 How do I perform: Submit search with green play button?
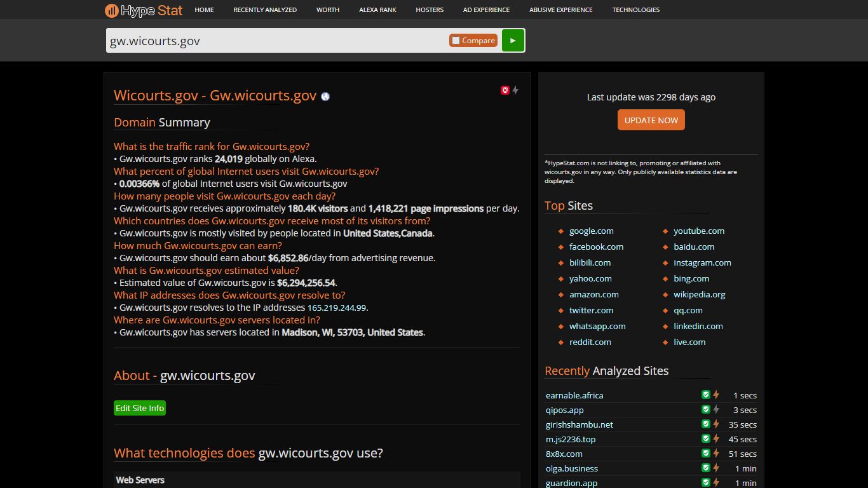pos(513,40)
